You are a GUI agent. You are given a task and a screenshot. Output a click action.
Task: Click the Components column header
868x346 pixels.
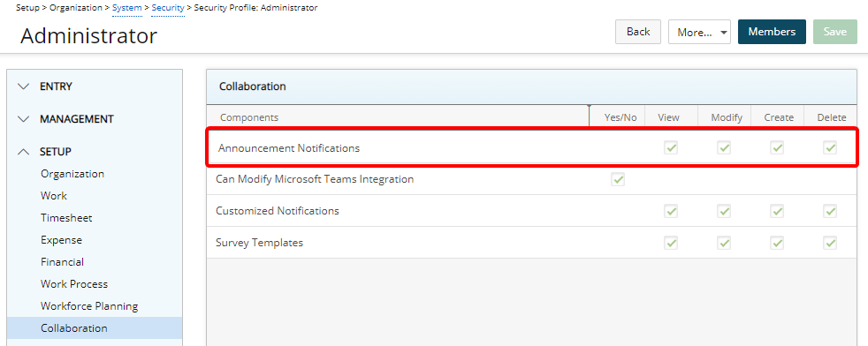tap(249, 117)
